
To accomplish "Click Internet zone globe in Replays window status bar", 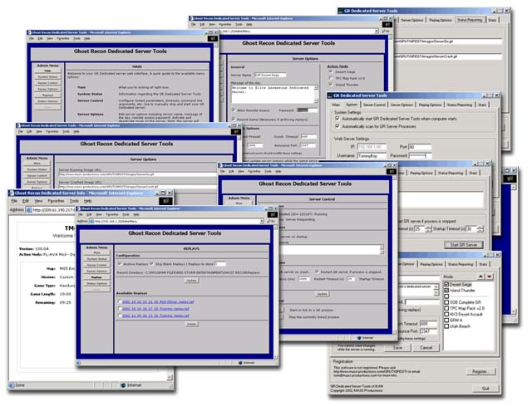I will coord(240,363).
